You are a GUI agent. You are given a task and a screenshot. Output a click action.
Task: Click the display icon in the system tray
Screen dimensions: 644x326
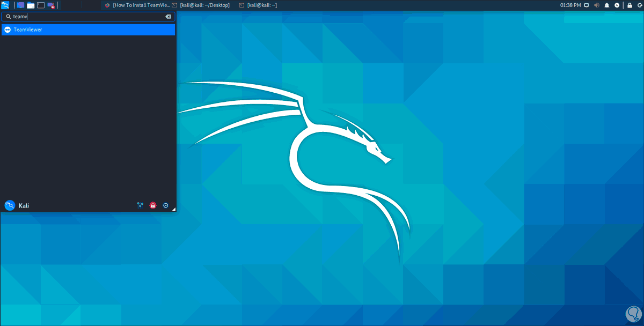[x=587, y=5]
